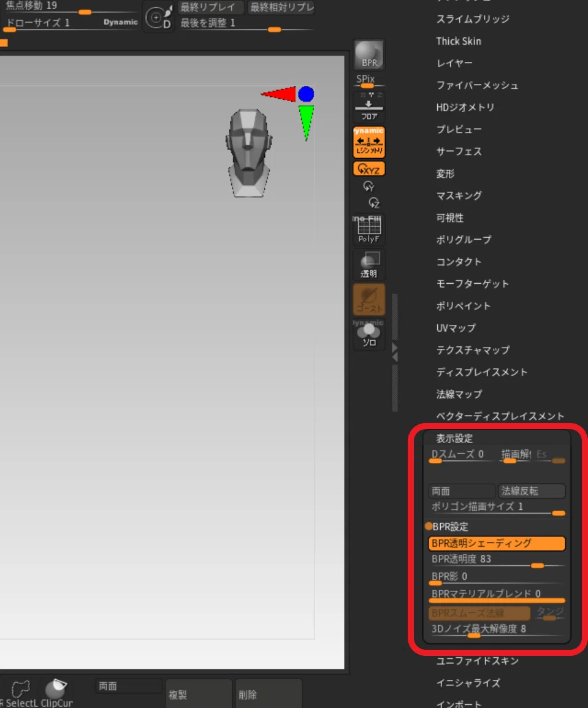Toggle XYZ rotation mode icon
The height and width of the screenshot is (708, 588).
click(369, 169)
